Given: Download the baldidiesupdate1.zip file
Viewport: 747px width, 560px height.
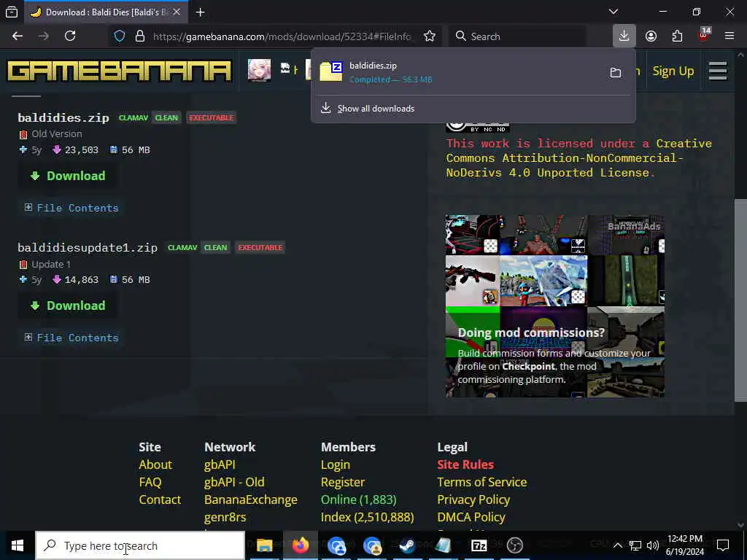Looking at the screenshot, I should (x=68, y=306).
